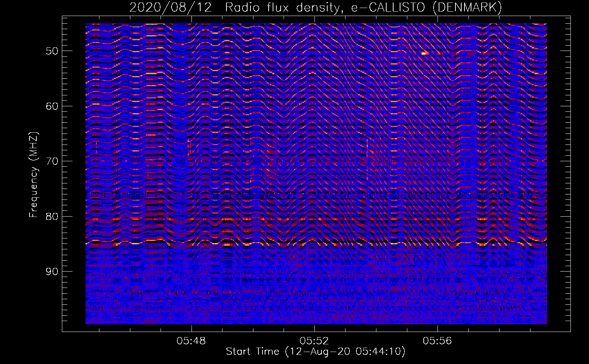589x364 pixels.
Task: Click the 70 frequency tick label
Action: tap(52, 161)
